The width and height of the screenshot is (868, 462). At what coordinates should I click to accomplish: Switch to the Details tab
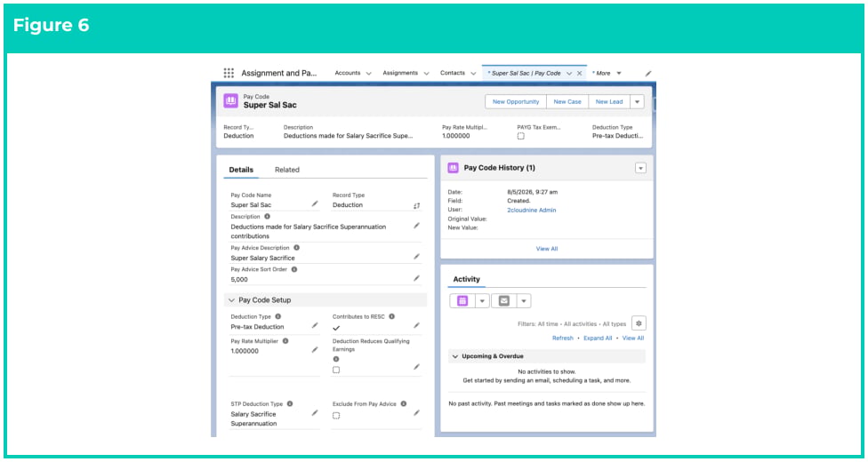(x=241, y=170)
